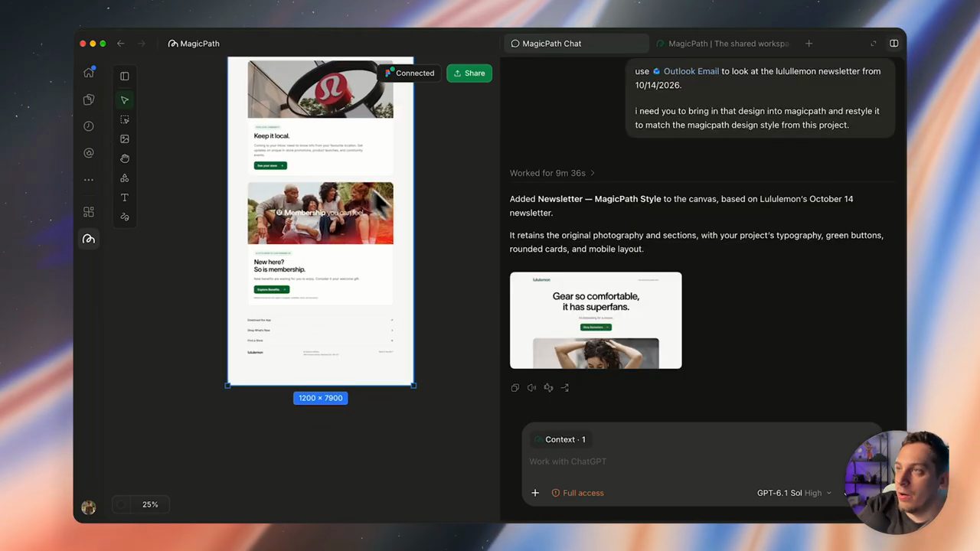The image size is (980, 551).
Task: Go forward with the right arrow
Action: [142, 44]
